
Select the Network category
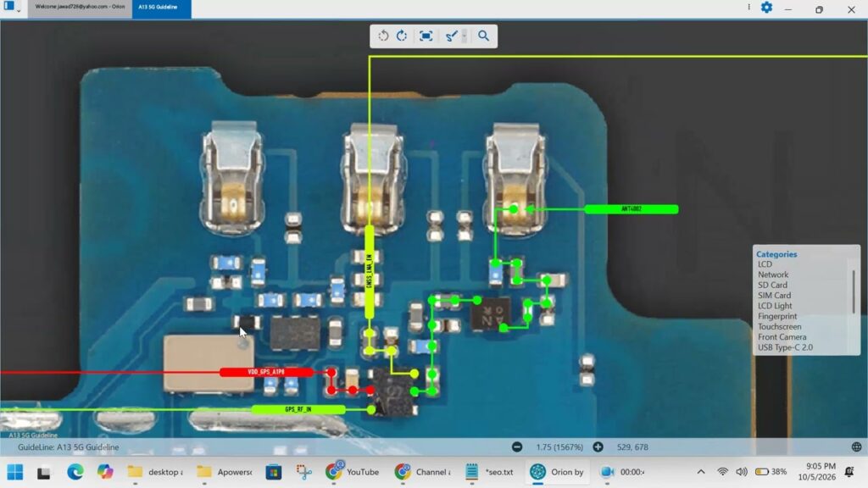coord(773,274)
